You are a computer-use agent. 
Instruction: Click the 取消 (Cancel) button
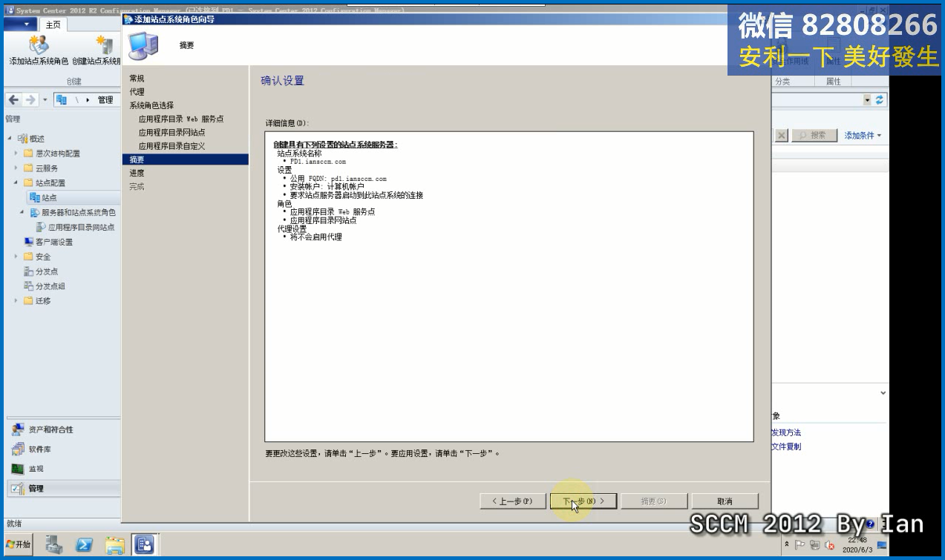pos(725,501)
